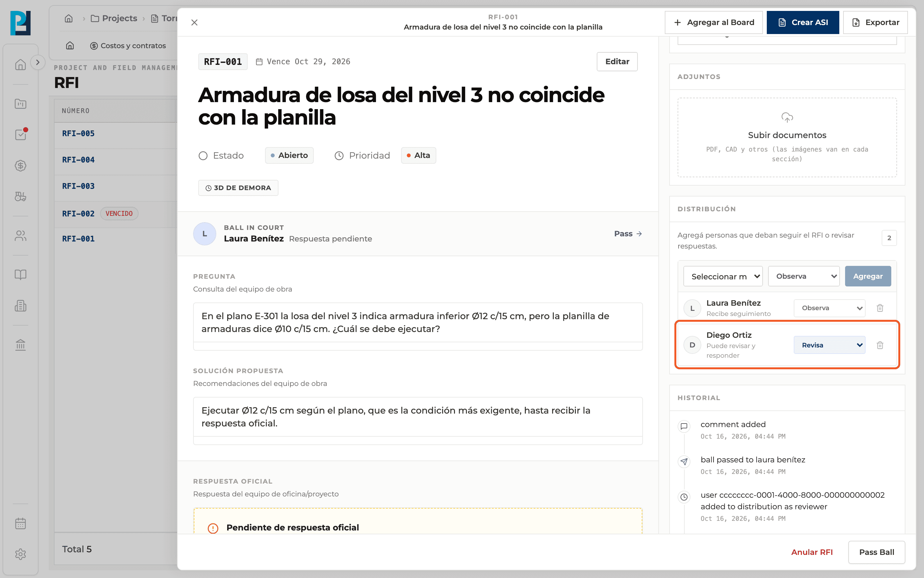Image resolution: width=924 pixels, height=578 pixels.
Task: Open the tasks icon with red notification dot
Action: [x=21, y=134]
